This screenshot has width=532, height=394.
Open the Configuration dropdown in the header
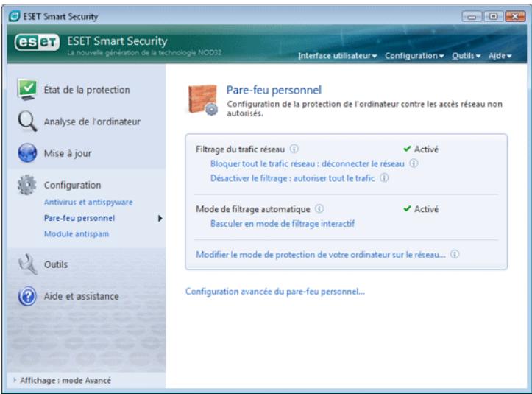[414, 56]
